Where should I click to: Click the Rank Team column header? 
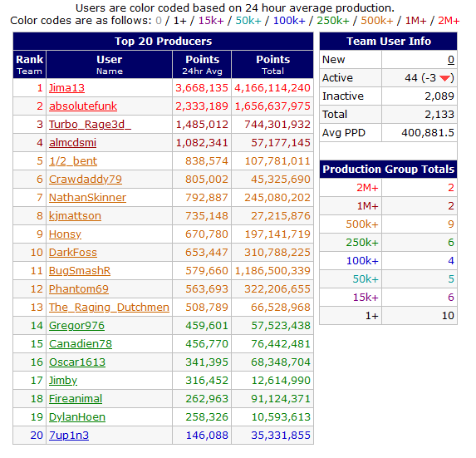tap(29, 64)
